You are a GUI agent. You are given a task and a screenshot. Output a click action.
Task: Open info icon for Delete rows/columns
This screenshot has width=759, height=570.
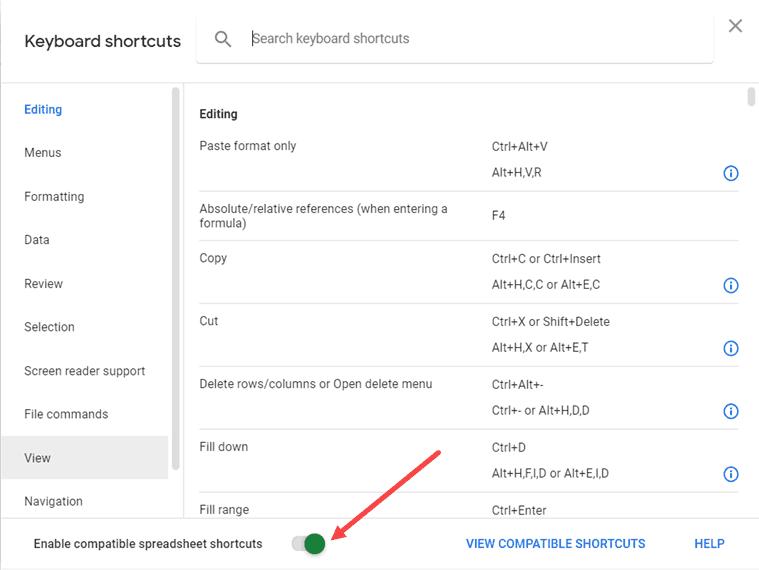point(730,411)
